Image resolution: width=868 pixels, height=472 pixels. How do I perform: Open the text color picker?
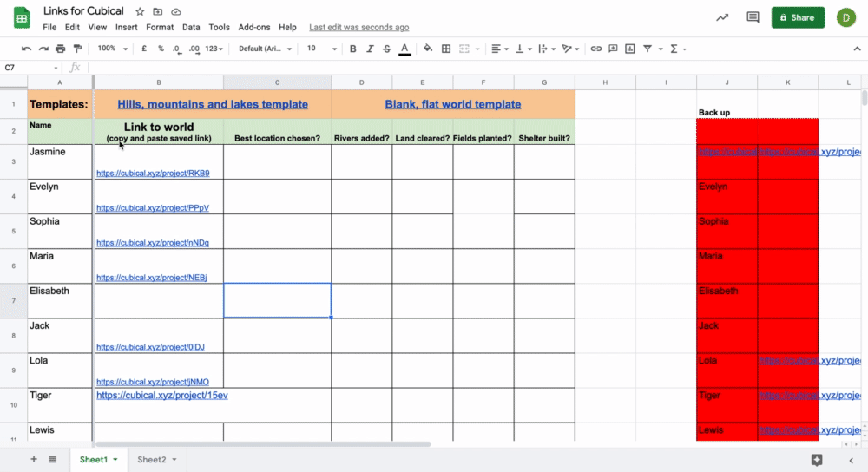click(404, 49)
